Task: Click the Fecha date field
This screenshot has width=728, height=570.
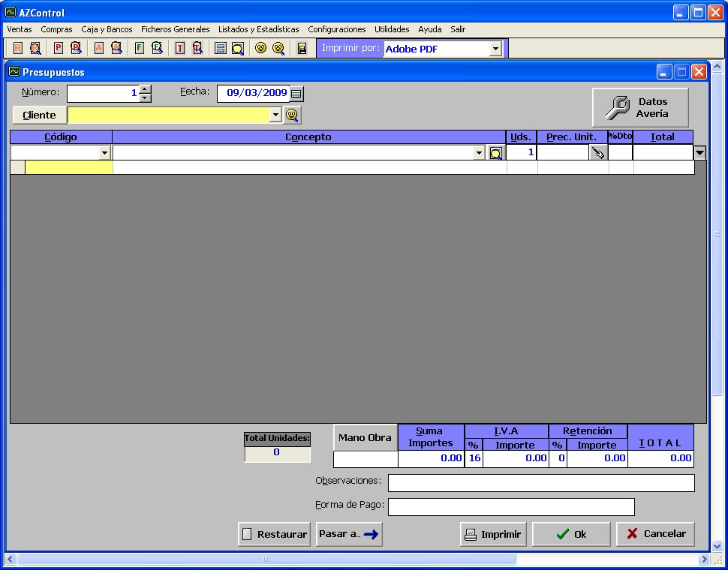Action: (254, 93)
